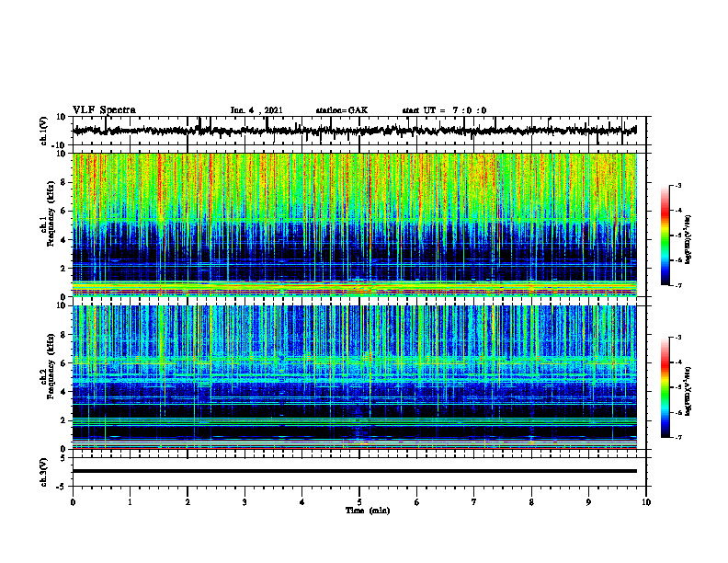Click the "station=GAK" header label
Image resolution: width=728 pixels, height=563 pixels.
pos(342,110)
